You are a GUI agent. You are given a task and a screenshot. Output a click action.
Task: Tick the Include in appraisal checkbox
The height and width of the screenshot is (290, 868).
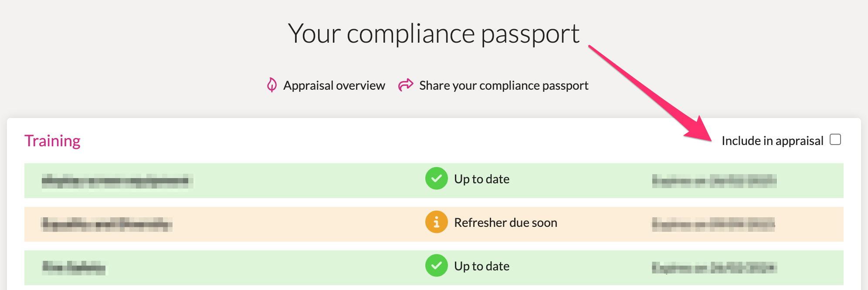(835, 139)
